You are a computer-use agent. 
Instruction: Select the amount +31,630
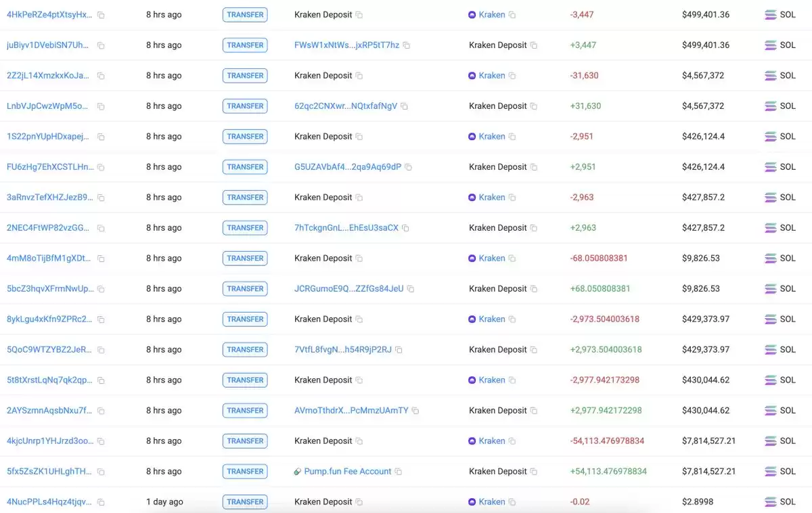tap(585, 106)
